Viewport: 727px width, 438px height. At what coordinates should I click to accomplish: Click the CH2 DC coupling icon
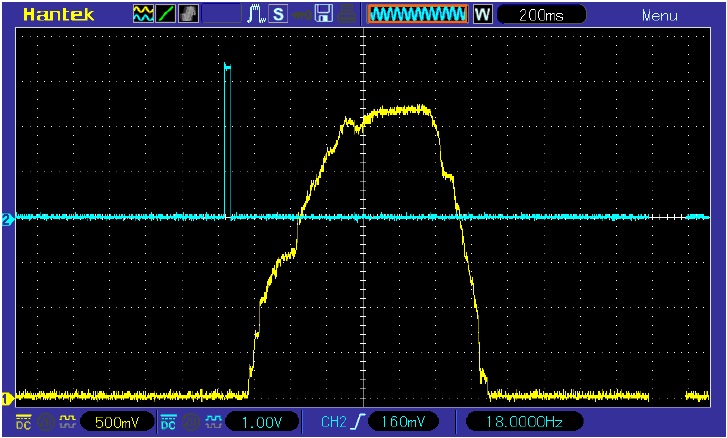168,422
